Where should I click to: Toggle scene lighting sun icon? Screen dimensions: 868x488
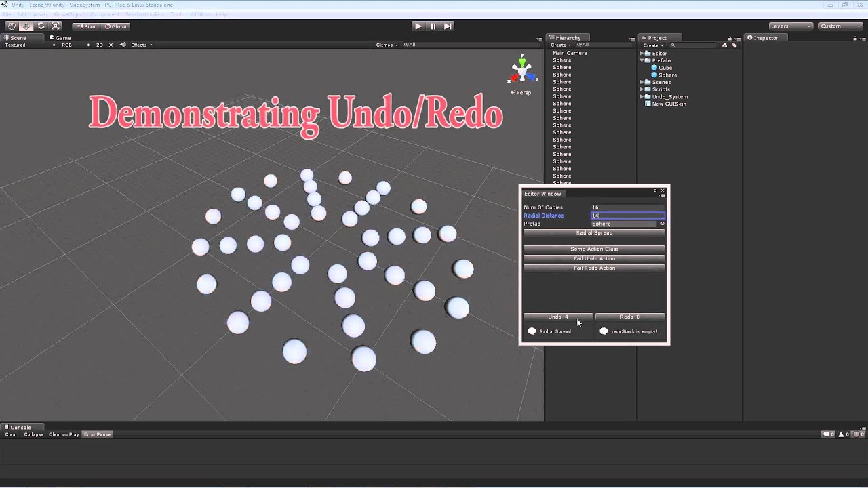(x=111, y=45)
